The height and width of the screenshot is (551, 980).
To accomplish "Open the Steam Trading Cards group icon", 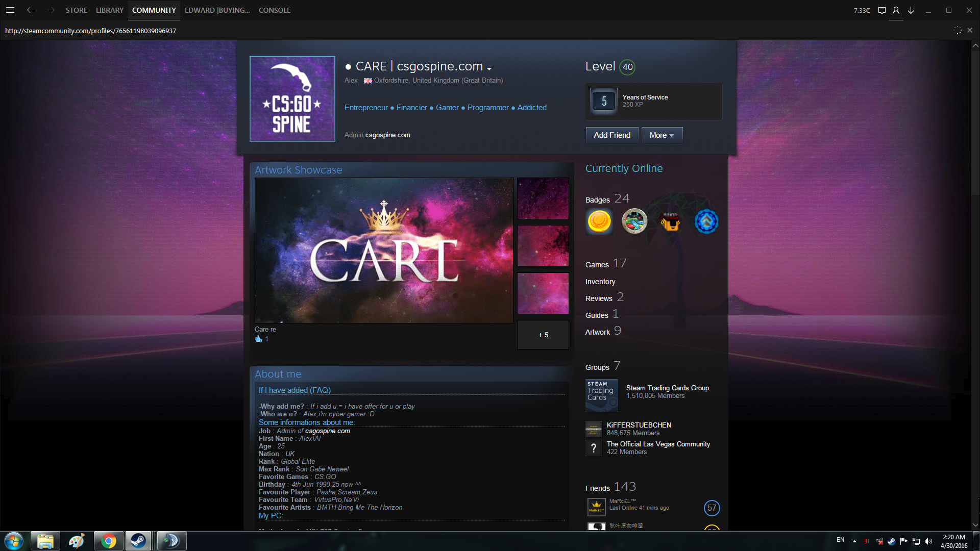I will tap(601, 395).
